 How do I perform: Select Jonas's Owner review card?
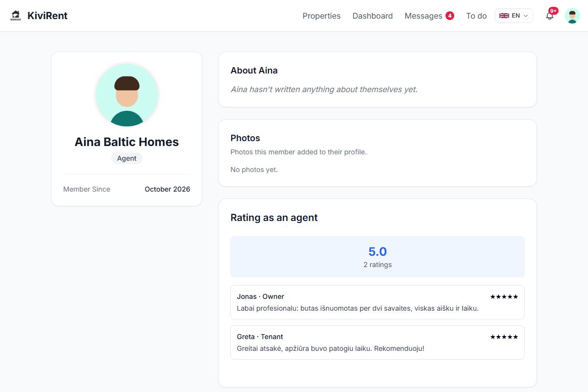click(377, 302)
